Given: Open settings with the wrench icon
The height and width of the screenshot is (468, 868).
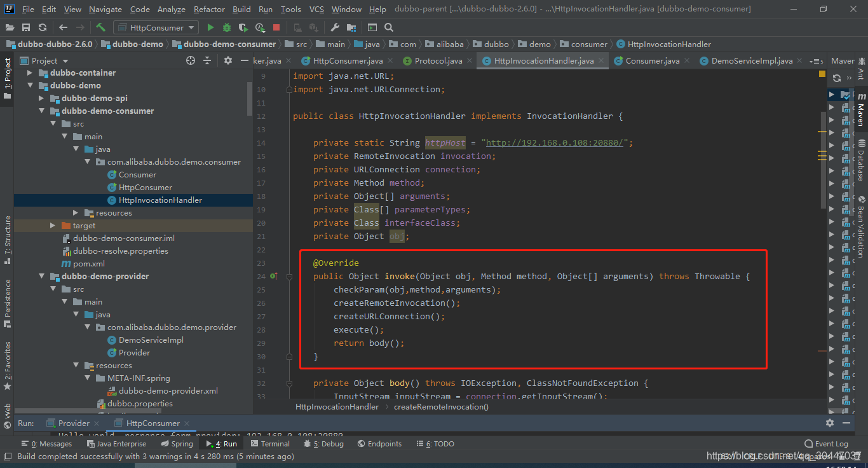Looking at the screenshot, I should (335, 27).
